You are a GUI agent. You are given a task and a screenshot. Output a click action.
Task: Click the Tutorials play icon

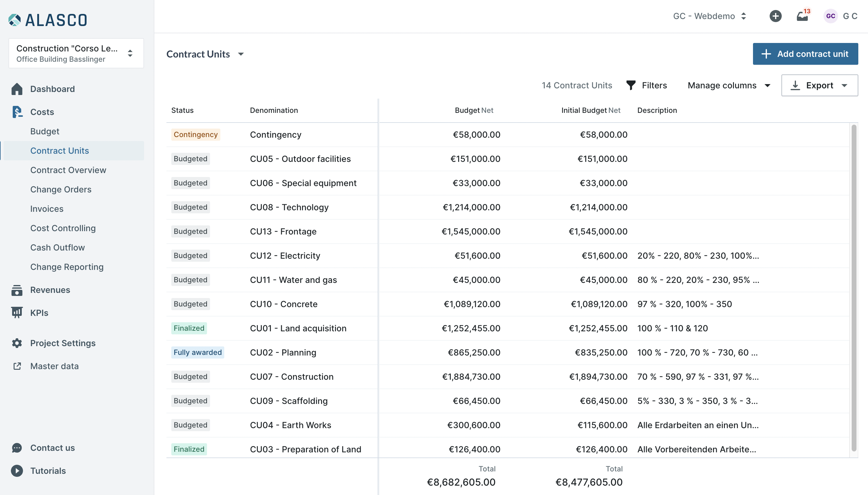click(17, 471)
